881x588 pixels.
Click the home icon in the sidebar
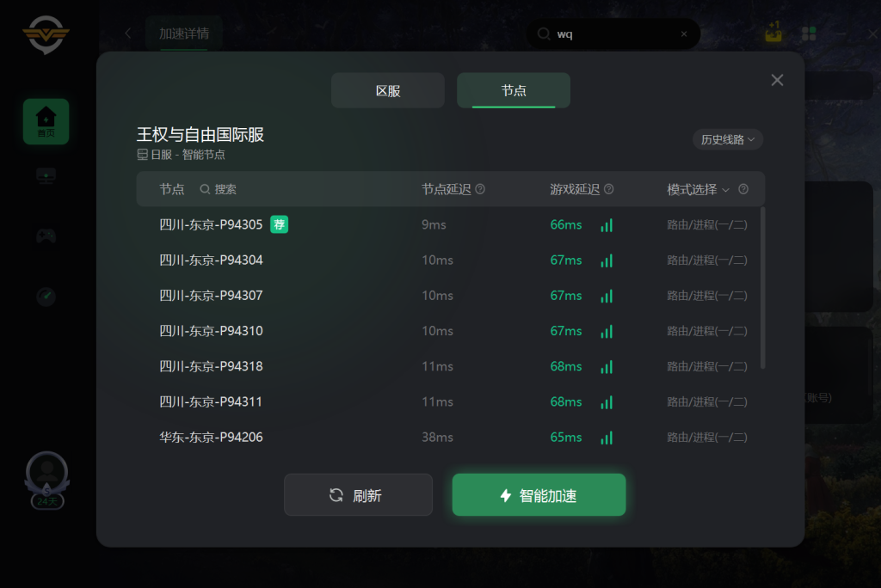[46, 121]
